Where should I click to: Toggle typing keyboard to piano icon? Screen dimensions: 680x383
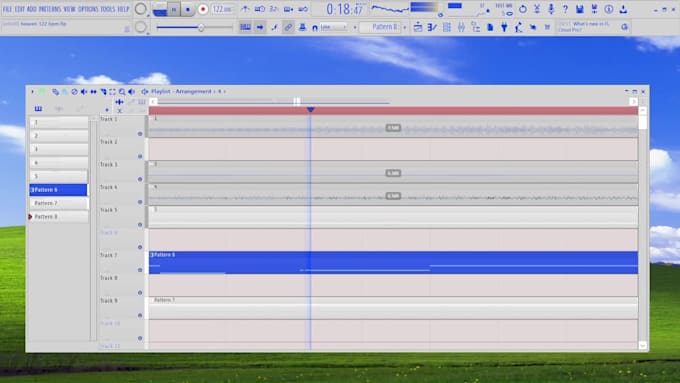click(x=245, y=27)
